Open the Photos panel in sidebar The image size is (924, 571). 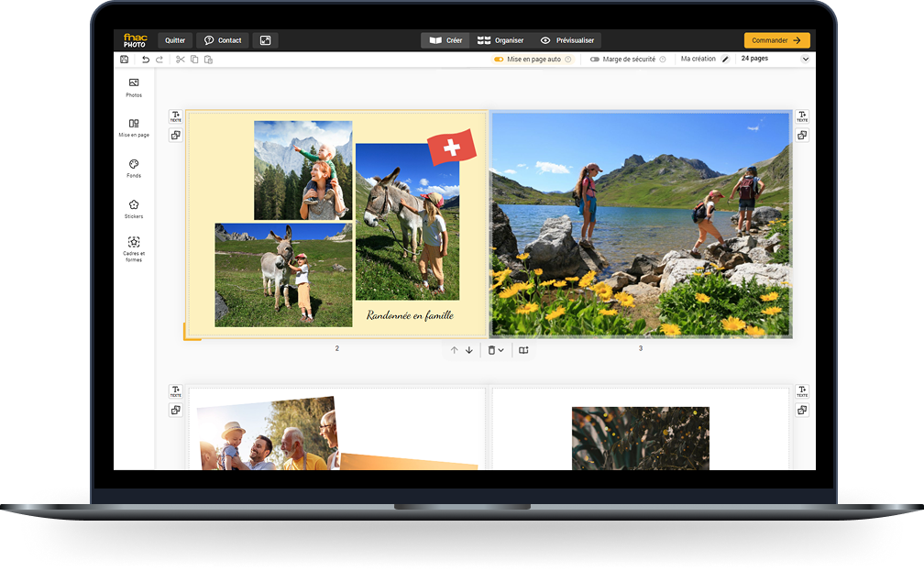coord(134,87)
